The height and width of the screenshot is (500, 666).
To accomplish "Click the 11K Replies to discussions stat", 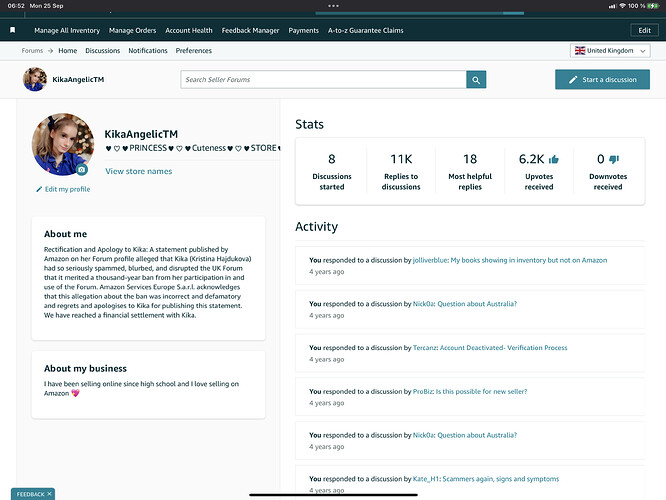I will coord(401,172).
